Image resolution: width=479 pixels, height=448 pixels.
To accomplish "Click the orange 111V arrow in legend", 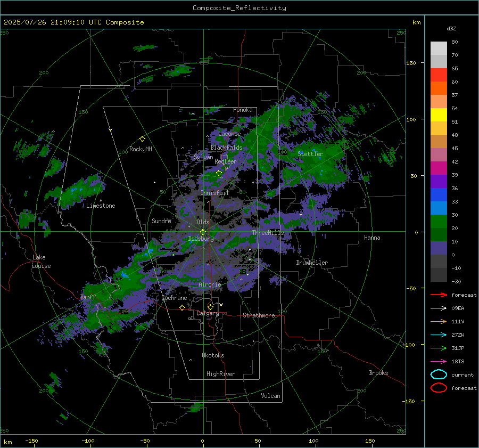I will point(439,321).
